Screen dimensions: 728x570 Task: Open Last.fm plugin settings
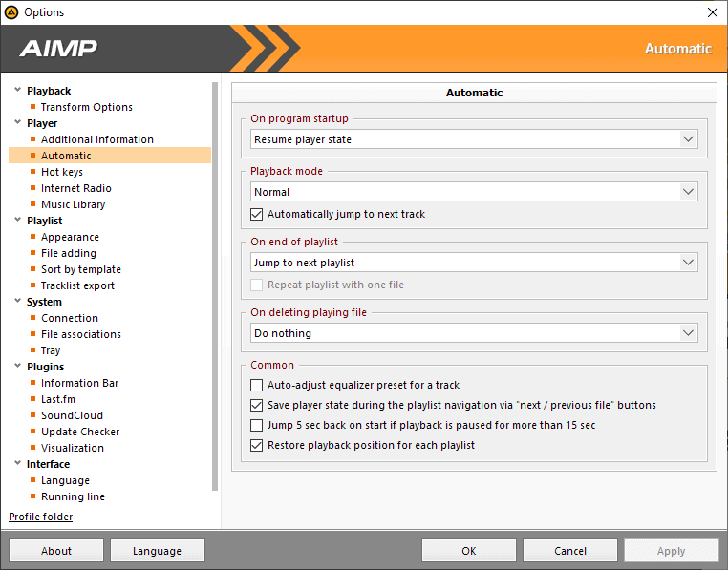tap(58, 399)
